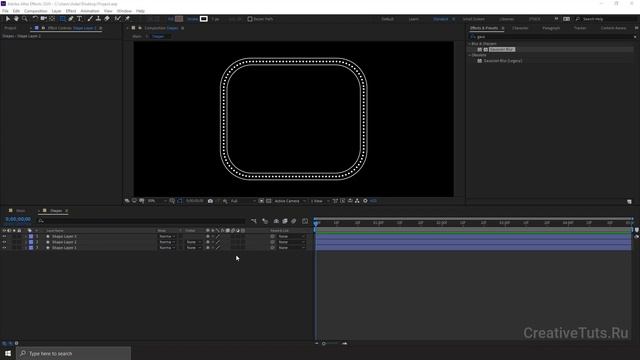Open the Composition menu

36,11
